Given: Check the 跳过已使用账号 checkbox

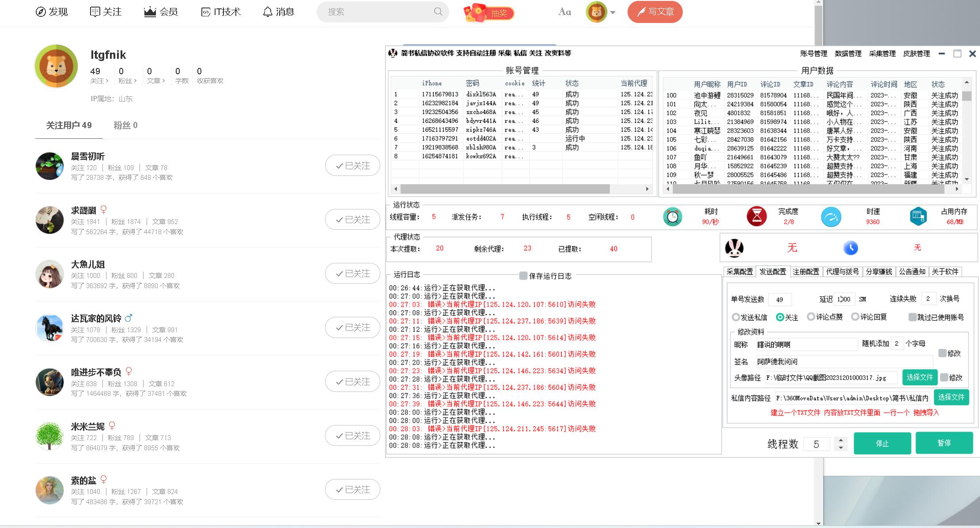Looking at the screenshot, I should coord(912,317).
